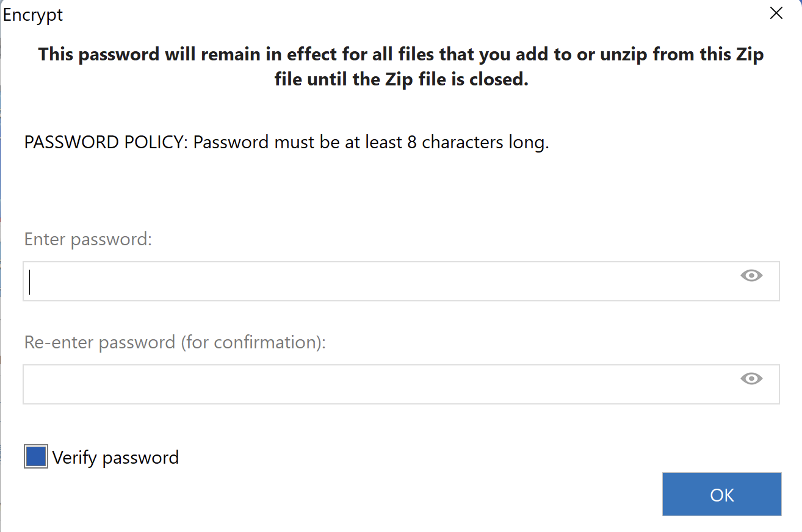Close the Encrypt dialog window
Screen dimensions: 802x532
tap(776, 13)
